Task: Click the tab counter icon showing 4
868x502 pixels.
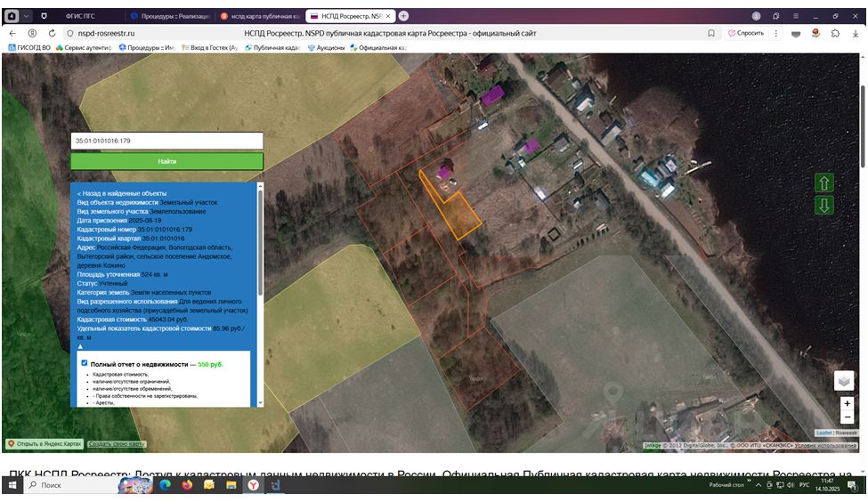Action: pyautogui.click(x=12, y=16)
